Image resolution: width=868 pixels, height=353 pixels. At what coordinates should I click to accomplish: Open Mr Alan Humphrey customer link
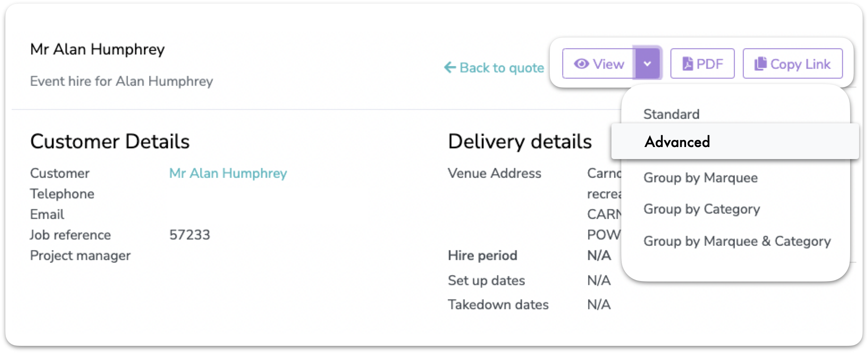(228, 173)
